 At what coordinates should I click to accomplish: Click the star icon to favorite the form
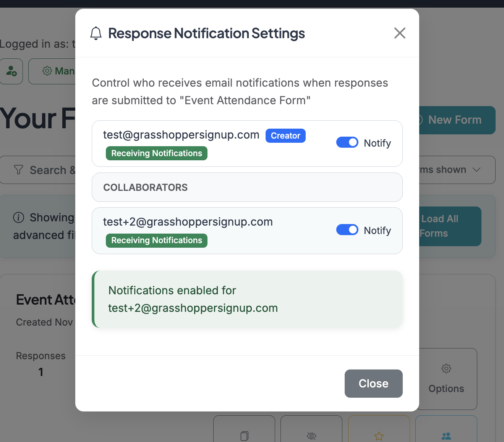coord(379,436)
